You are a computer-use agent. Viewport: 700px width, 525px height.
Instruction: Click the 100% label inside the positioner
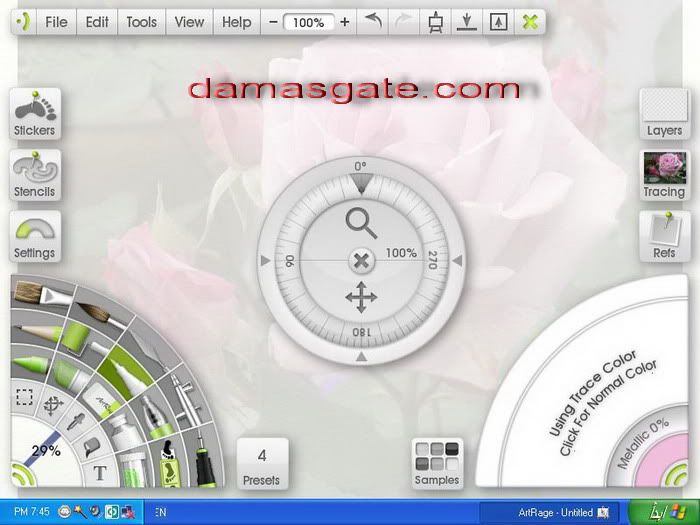[401, 253]
